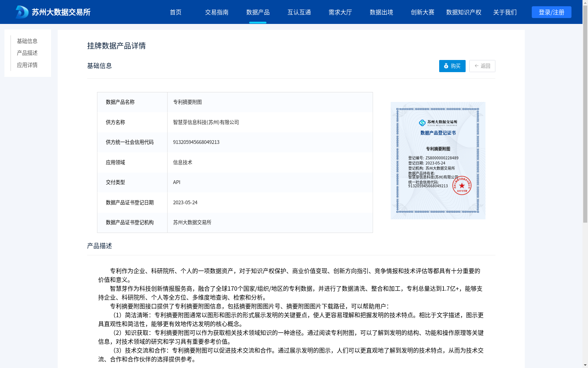This screenshot has height=368, width=588.
Task: Click the 挂牌数据产品详情 page heading
Action: click(116, 46)
